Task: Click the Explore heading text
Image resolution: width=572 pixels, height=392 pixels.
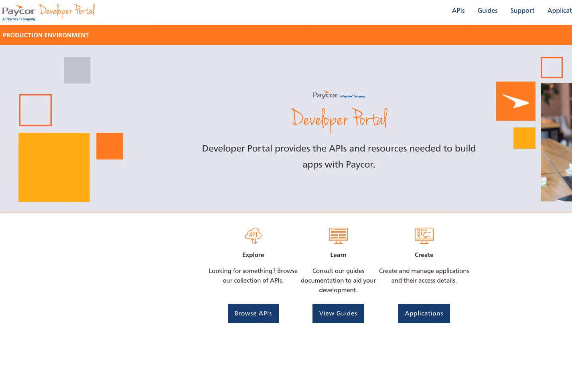Action: click(253, 255)
